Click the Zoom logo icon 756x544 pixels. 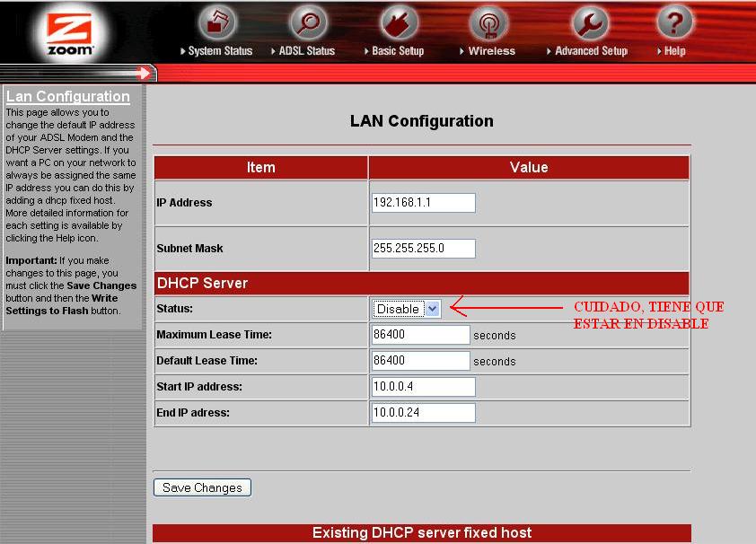[69, 32]
